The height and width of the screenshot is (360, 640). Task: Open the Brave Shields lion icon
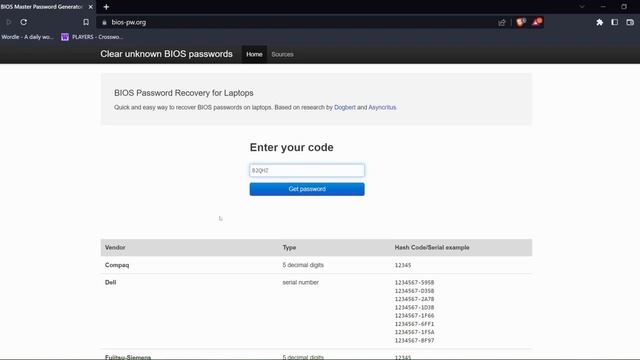click(521, 22)
